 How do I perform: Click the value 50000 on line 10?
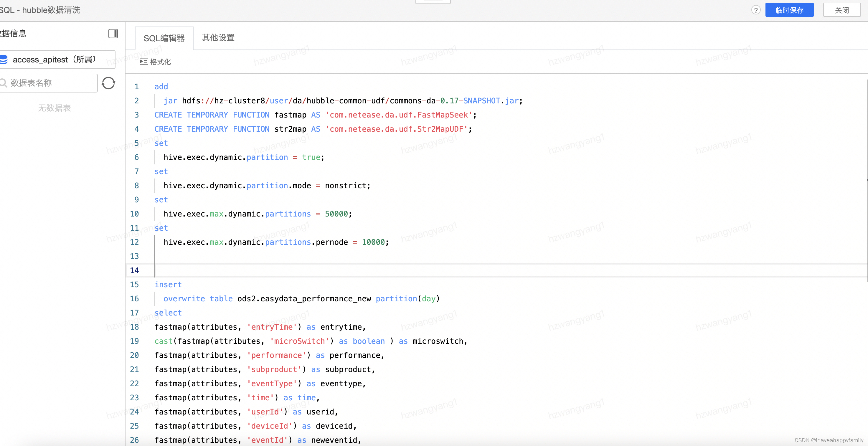click(x=336, y=214)
